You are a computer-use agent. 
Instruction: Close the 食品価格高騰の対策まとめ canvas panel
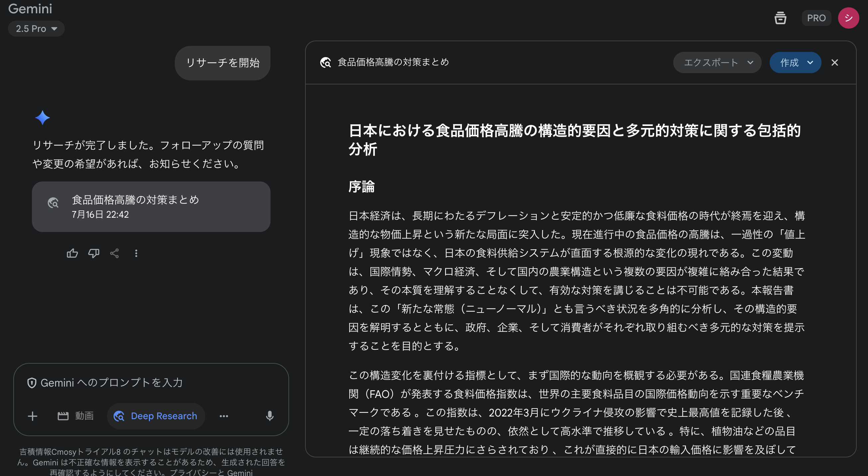[835, 62]
